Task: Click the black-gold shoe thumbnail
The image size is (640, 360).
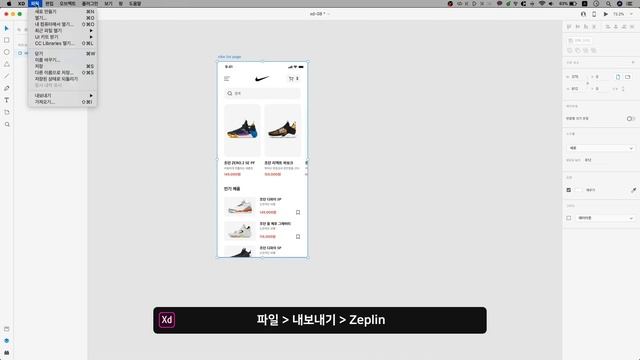Action: pos(282,130)
